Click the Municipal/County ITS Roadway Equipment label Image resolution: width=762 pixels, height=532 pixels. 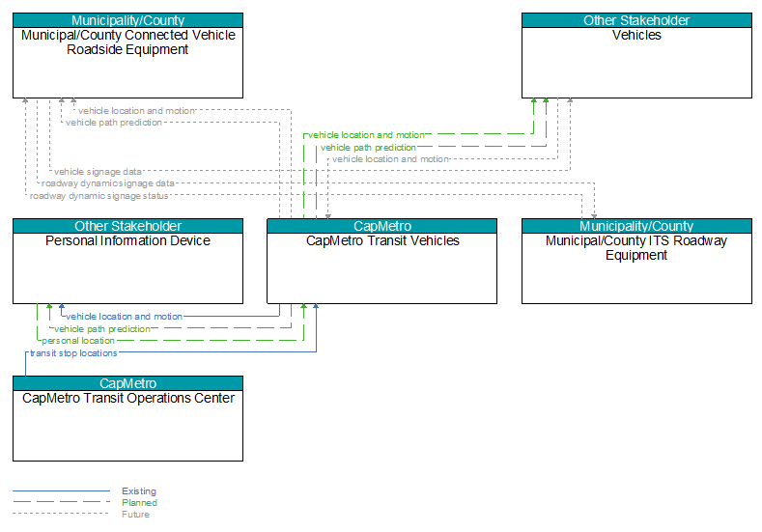636,248
